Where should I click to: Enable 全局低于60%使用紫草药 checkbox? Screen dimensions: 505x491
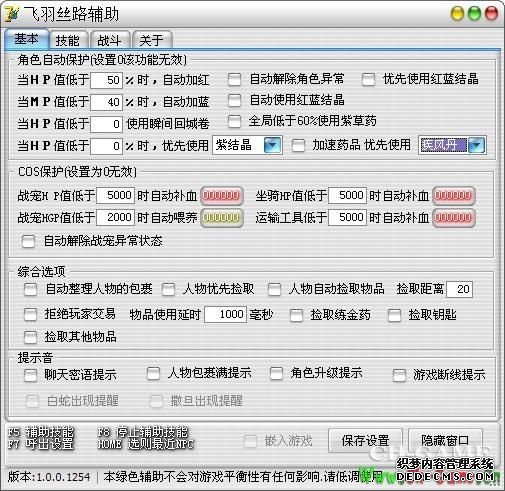pos(234,122)
